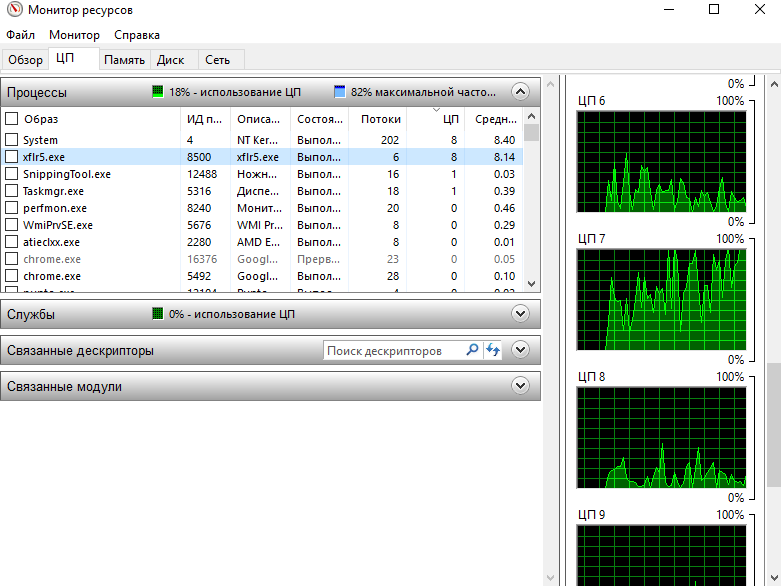Collapse the Процессы section chevron

521,92
